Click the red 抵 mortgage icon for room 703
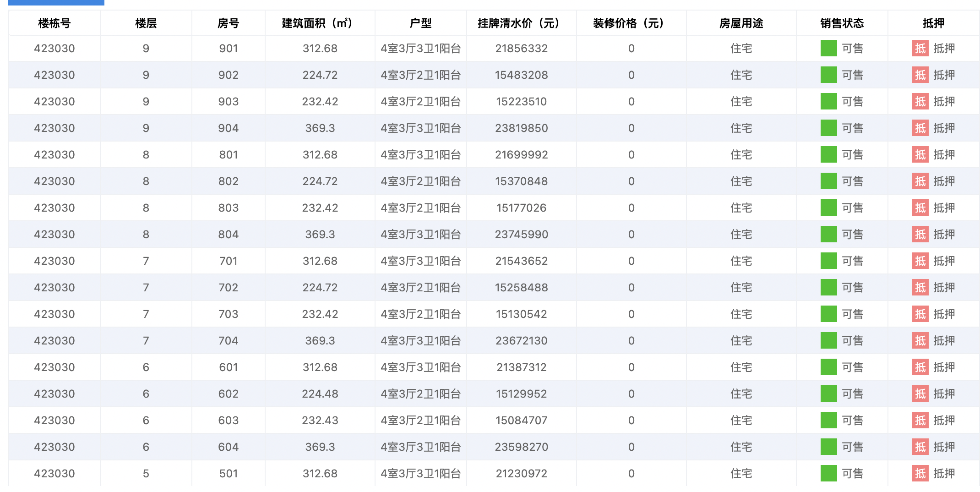980x492 pixels. tap(920, 314)
